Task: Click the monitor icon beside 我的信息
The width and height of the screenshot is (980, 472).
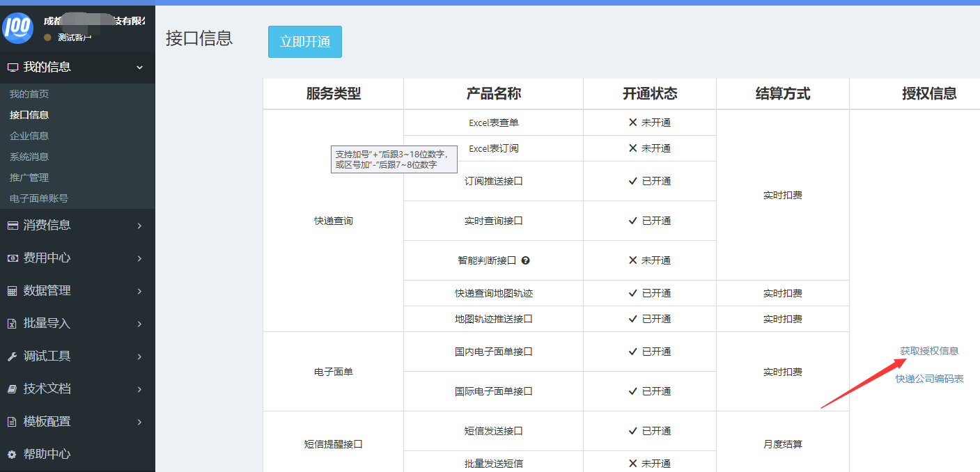Action: (12, 68)
